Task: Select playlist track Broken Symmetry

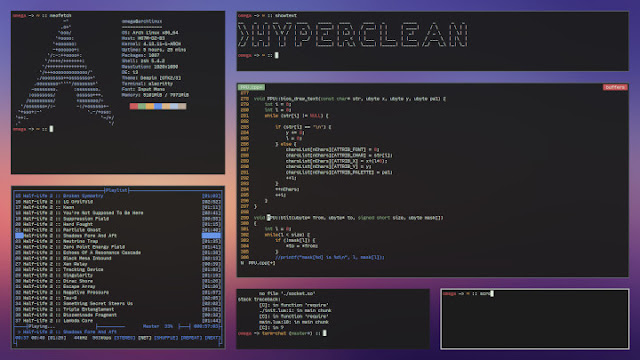Action: 118,196
